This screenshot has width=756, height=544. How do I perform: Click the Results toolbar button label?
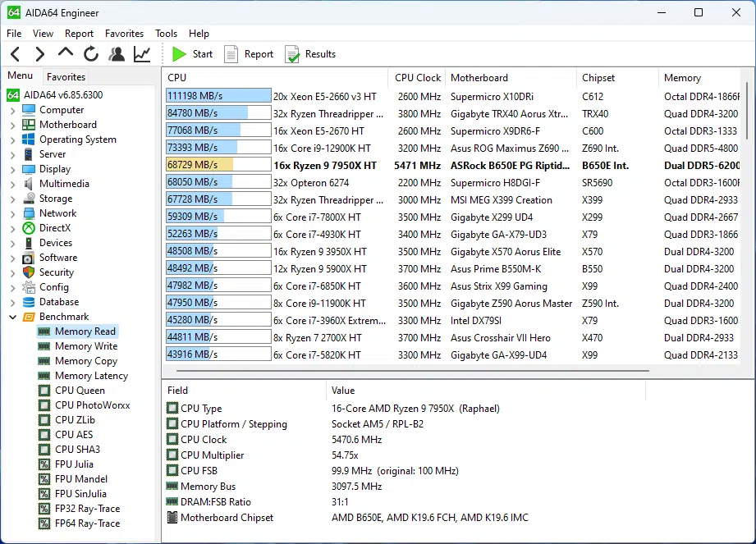[320, 54]
